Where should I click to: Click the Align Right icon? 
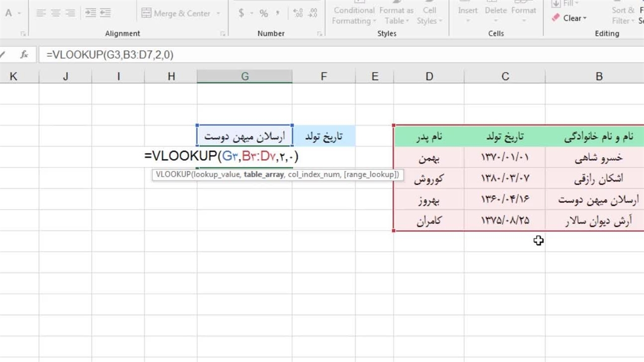[x=70, y=14]
